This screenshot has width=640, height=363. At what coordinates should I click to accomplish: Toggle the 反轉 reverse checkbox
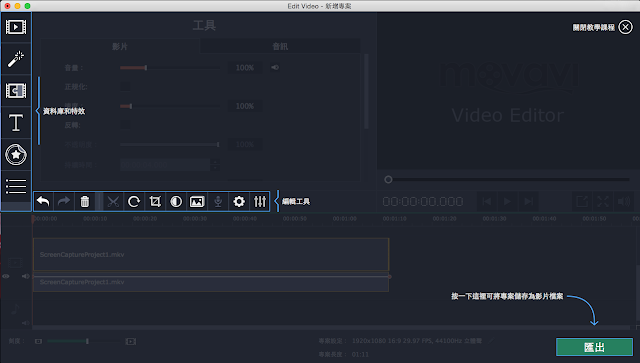[125, 125]
